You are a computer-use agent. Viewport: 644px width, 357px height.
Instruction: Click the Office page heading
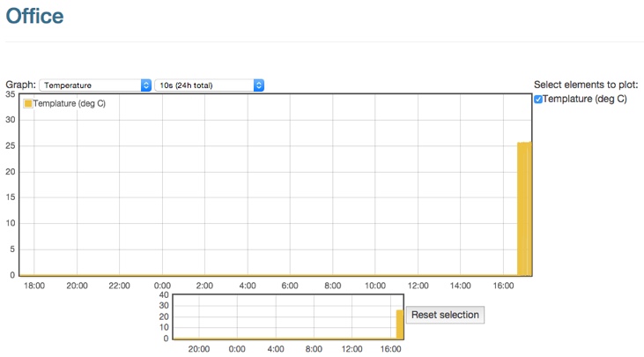tap(34, 16)
